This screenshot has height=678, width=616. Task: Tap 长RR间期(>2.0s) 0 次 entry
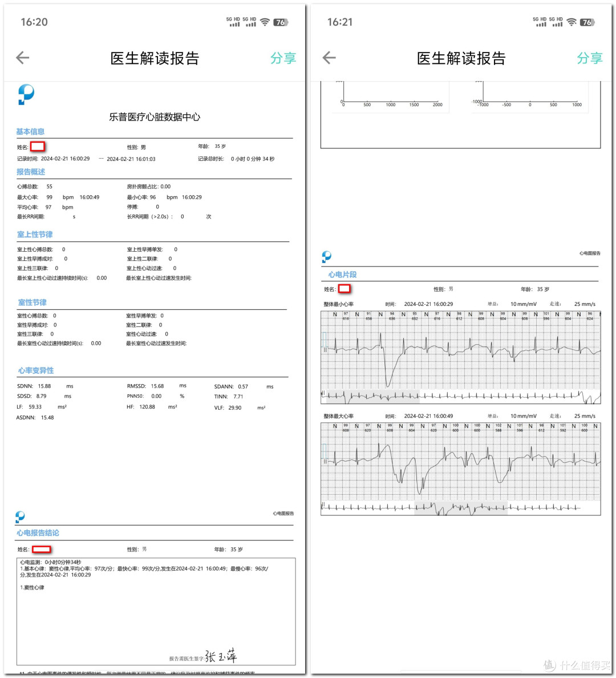coord(169,217)
